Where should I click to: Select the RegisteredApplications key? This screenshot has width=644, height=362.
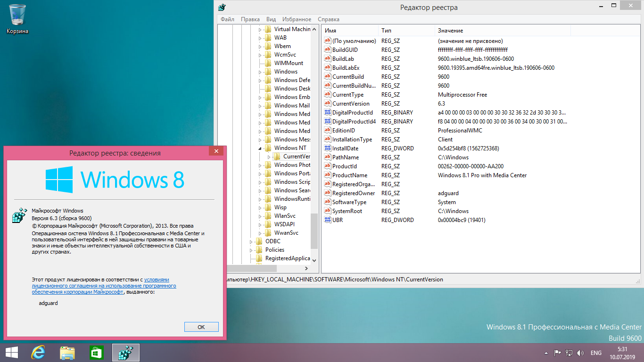coord(287,258)
